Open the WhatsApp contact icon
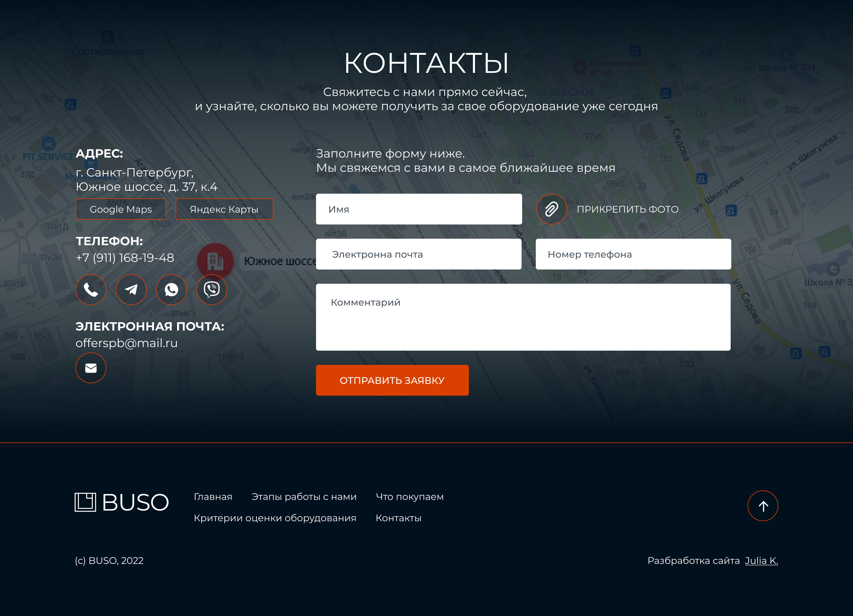The width and height of the screenshot is (853, 616). click(171, 290)
